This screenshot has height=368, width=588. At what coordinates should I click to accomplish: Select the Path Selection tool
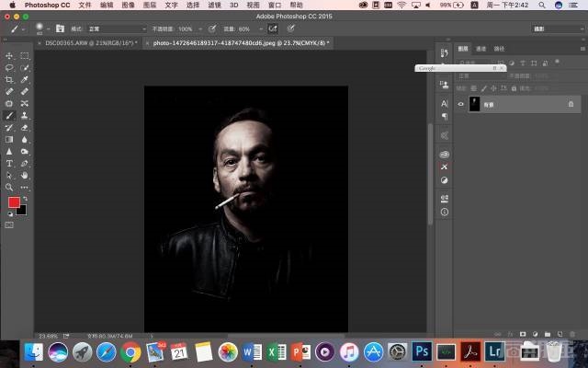click(x=9, y=176)
